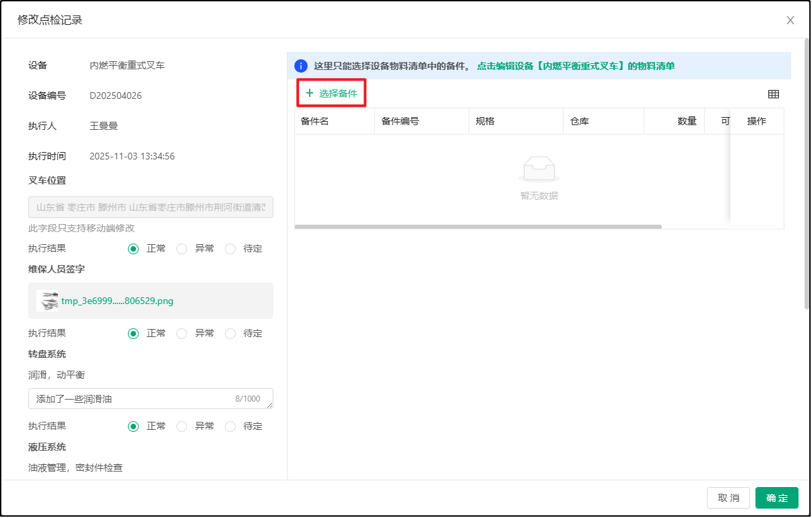812x518 pixels.
Task: Close the 修改点检记录 dialog with X icon
Action: pos(790,20)
